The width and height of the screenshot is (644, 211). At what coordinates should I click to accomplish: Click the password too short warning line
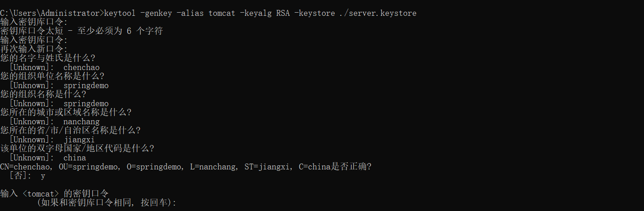(82, 31)
